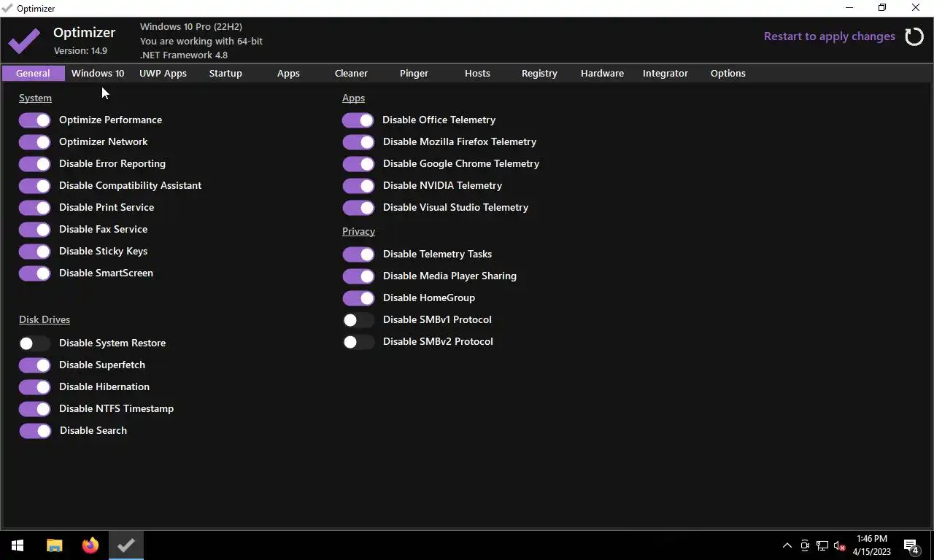Viewport: 934px width, 560px height.
Task: Toggle Disable Hibernation switch
Action: [x=35, y=387]
